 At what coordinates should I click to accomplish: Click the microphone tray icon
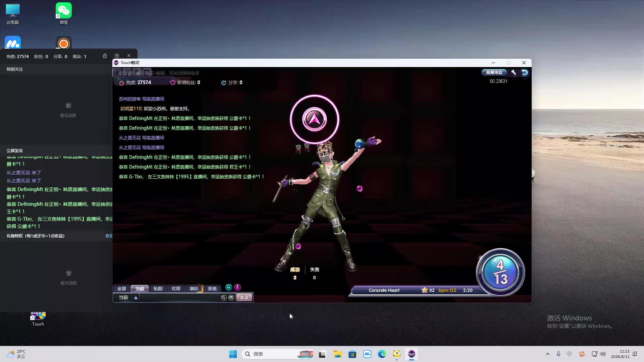pyautogui.click(x=558, y=354)
